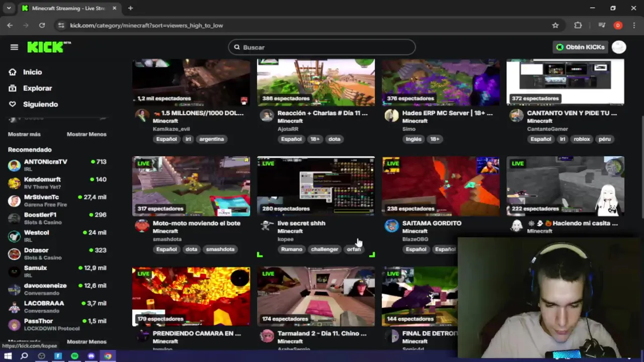Open Explorar section

pos(37,88)
